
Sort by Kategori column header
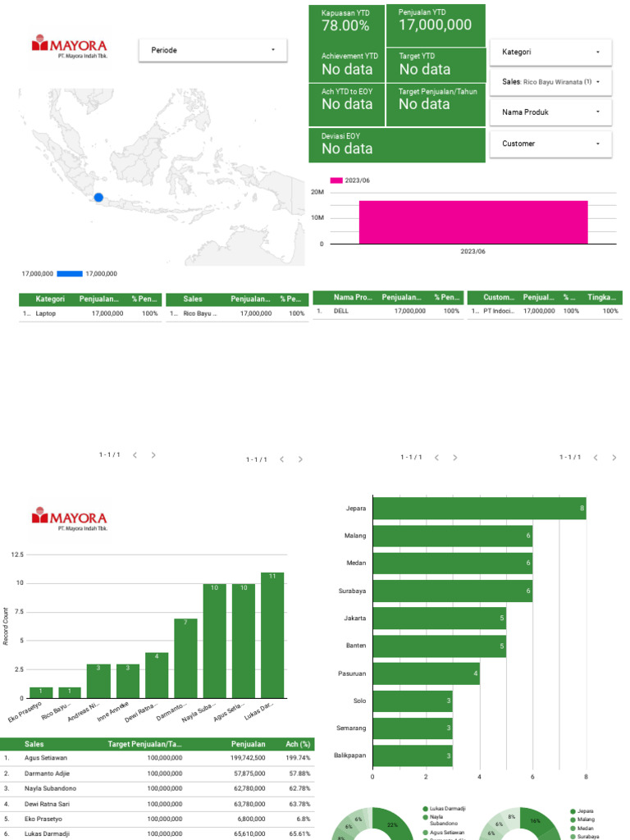[50, 299]
